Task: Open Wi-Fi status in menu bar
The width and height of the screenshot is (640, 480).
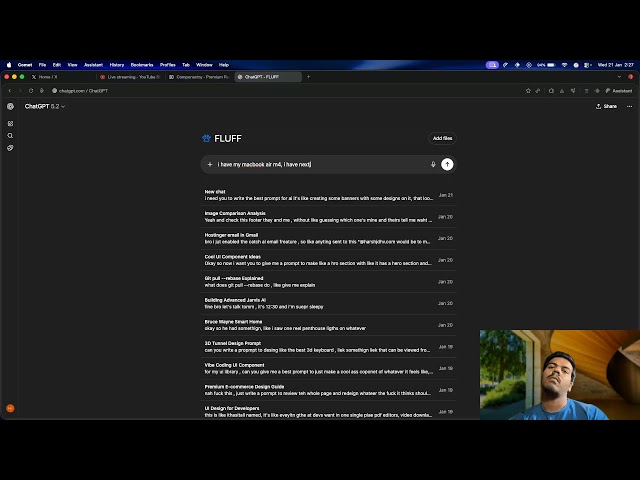Action: 564,65
